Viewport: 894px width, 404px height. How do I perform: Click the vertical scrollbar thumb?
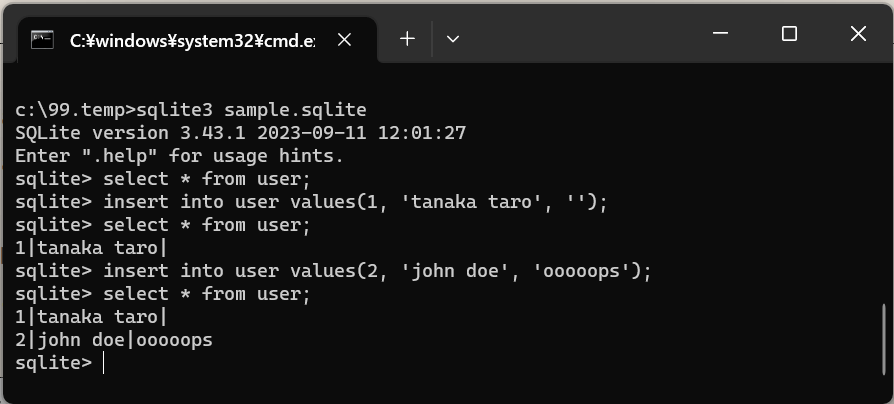click(884, 340)
